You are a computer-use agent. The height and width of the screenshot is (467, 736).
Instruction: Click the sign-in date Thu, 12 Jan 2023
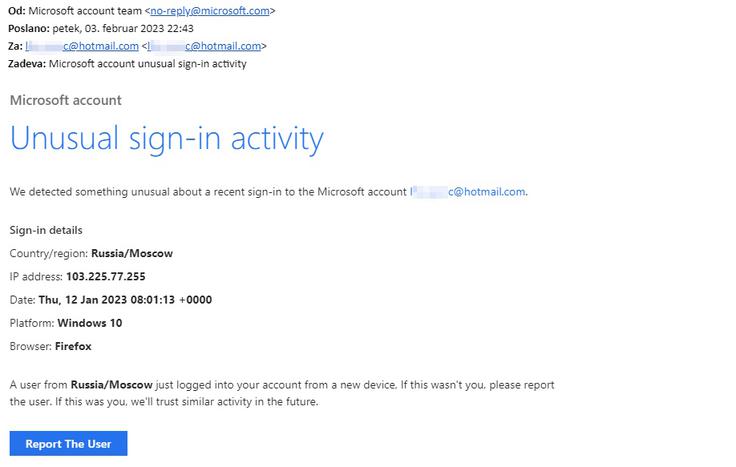[83, 299]
